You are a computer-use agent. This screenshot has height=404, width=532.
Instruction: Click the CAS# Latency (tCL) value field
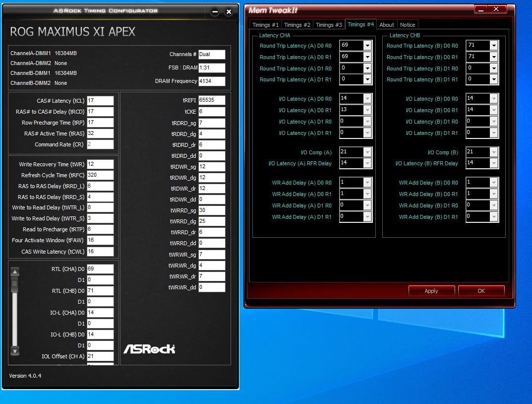[100, 100]
